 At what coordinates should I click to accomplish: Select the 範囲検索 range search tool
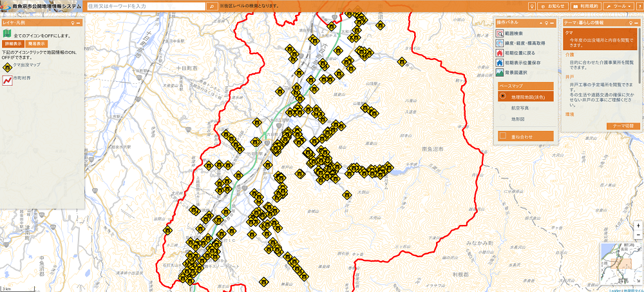click(500, 33)
